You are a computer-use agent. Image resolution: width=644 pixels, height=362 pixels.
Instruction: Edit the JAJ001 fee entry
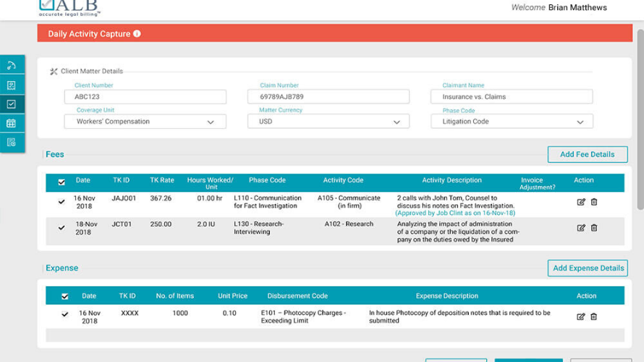pyautogui.click(x=581, y=202)
